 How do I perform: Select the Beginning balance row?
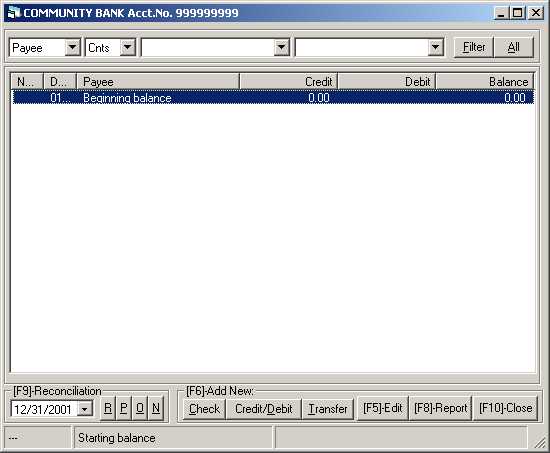point(273,98)
